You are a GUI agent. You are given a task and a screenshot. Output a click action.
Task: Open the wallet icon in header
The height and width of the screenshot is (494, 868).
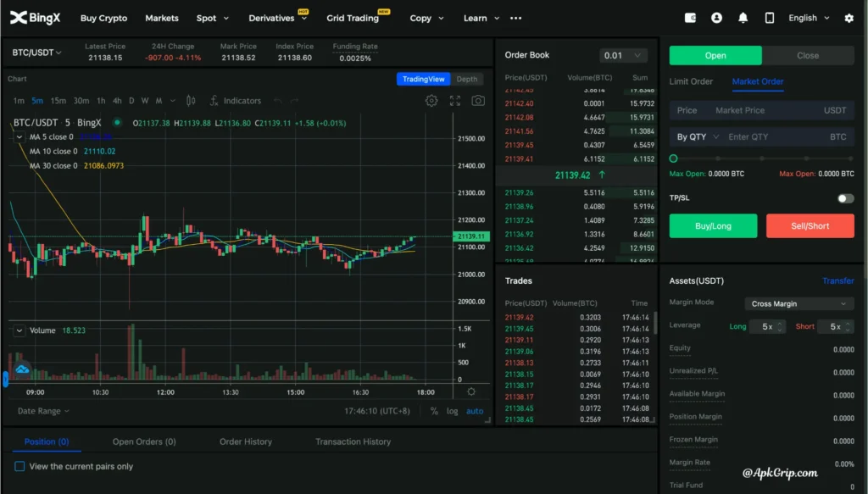click(690, 18)
